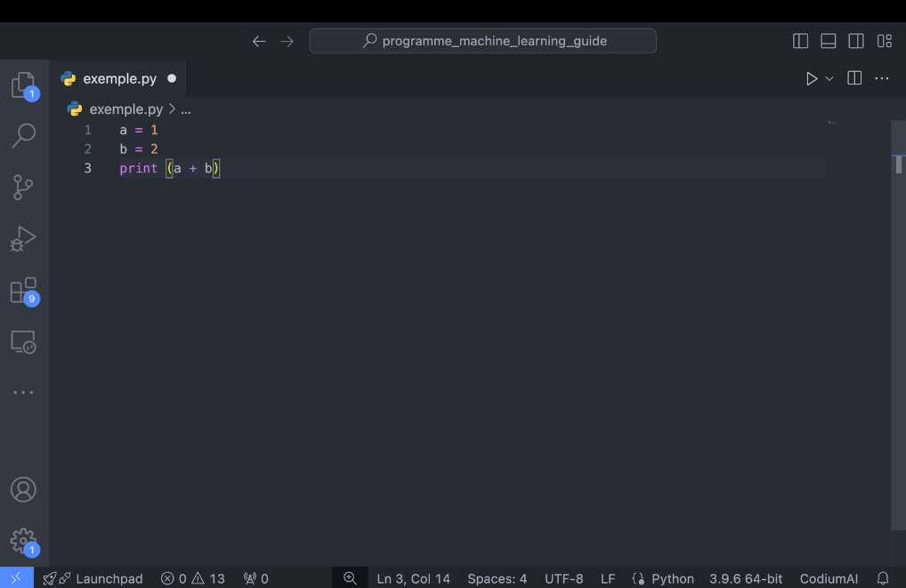The width and height of the screenshot is (906, 588).
Task: Open the Source Control view
Action: click(24, 187)
